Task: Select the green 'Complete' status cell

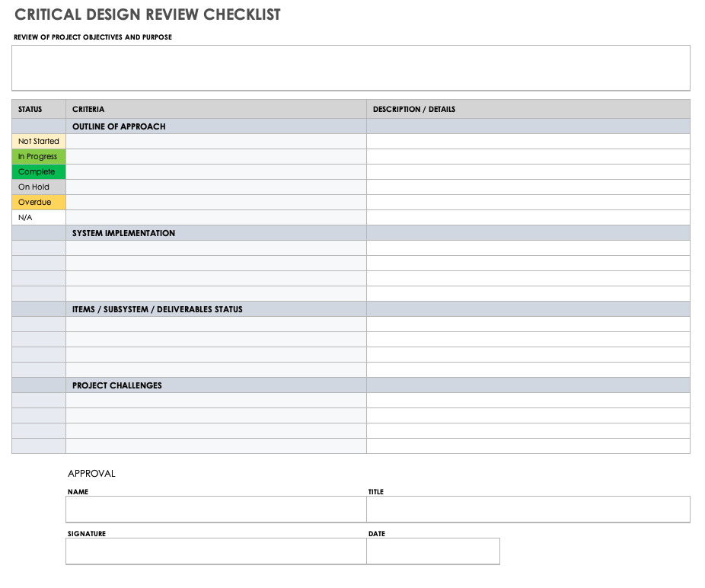Action: coord(37,171)
